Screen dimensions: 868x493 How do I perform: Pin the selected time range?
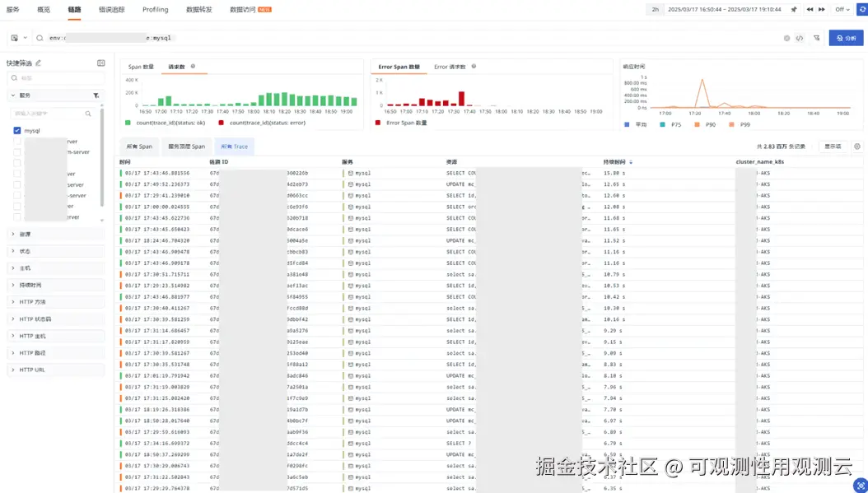(x=794, y=9)
